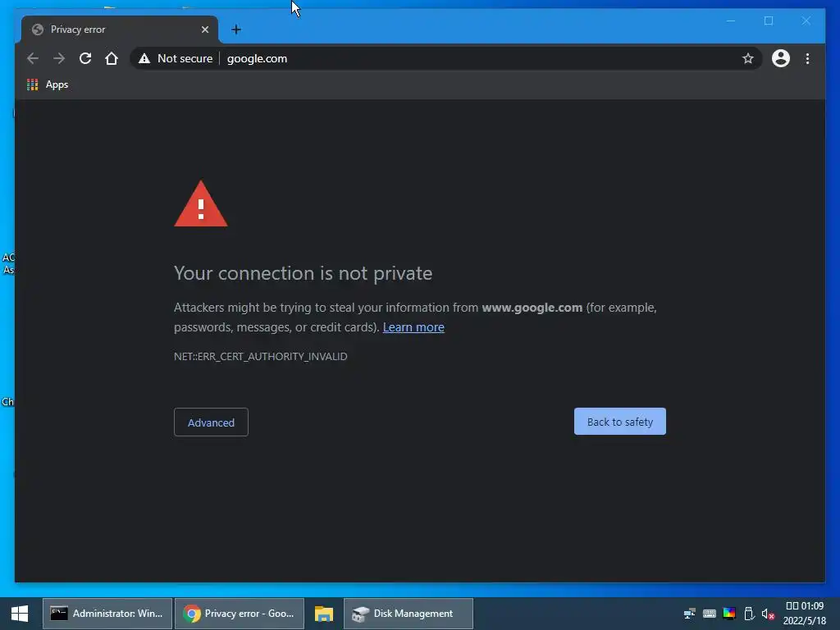Open the home page via house icon
The image size is (840, 630).
(x=112, y=58)
